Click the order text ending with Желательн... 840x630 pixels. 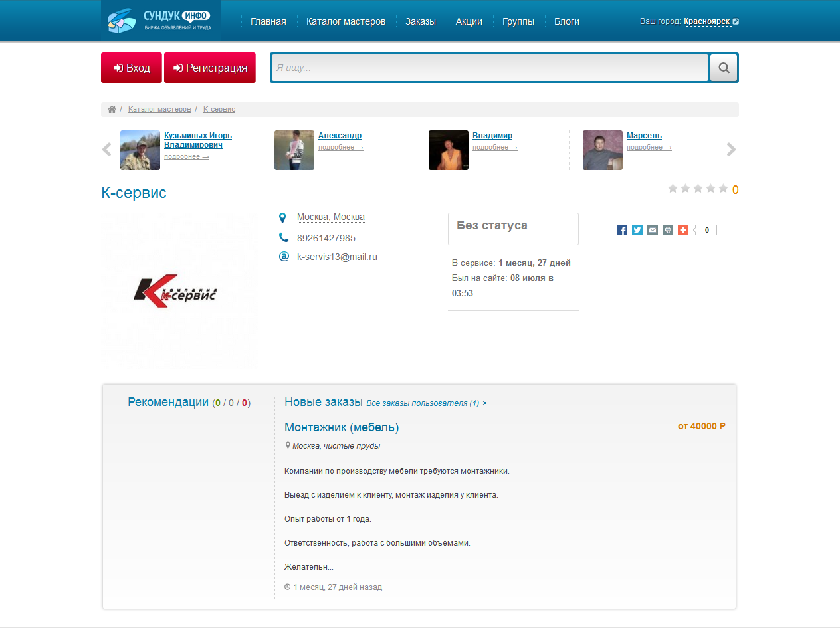click(309, 567)
